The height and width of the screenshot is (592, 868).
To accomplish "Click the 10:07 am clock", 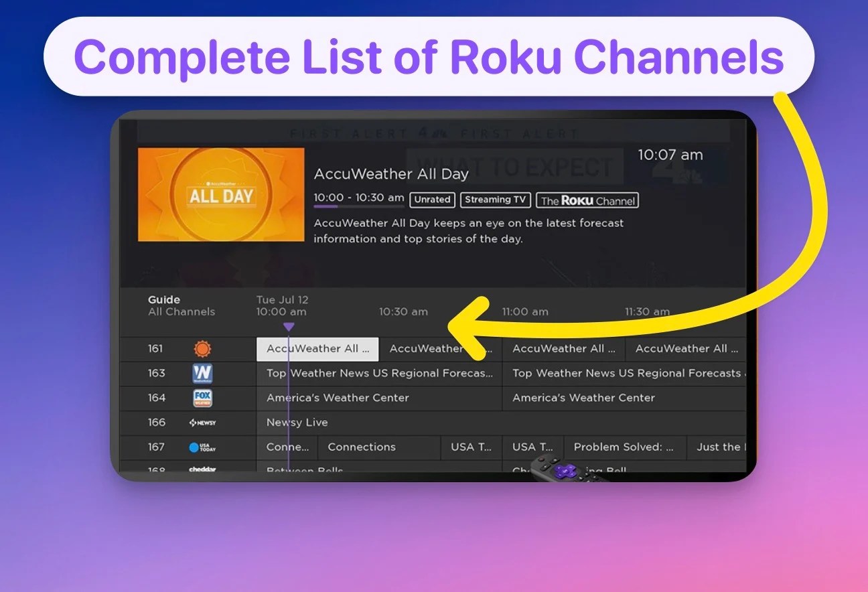I will click(670, 155).
